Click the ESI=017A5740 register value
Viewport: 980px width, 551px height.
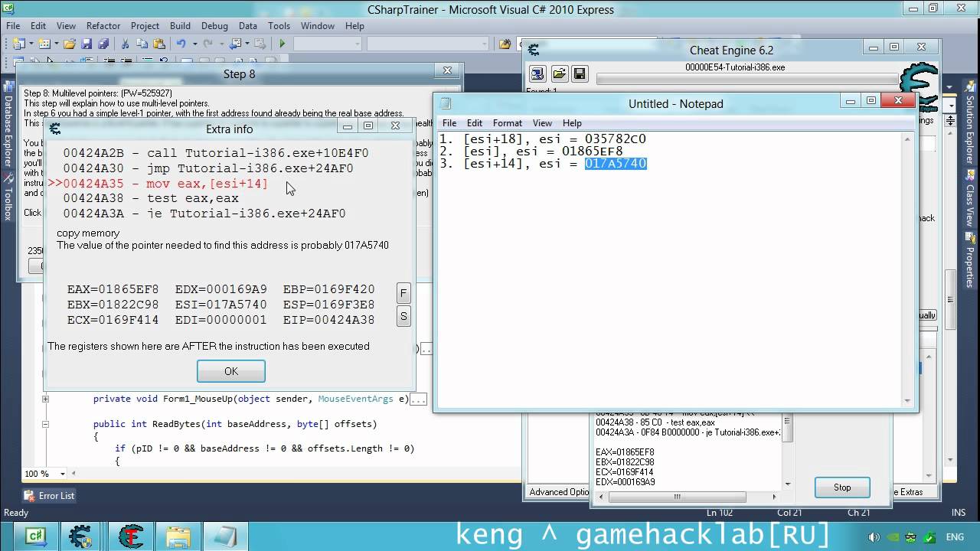(x=220, y=305)
